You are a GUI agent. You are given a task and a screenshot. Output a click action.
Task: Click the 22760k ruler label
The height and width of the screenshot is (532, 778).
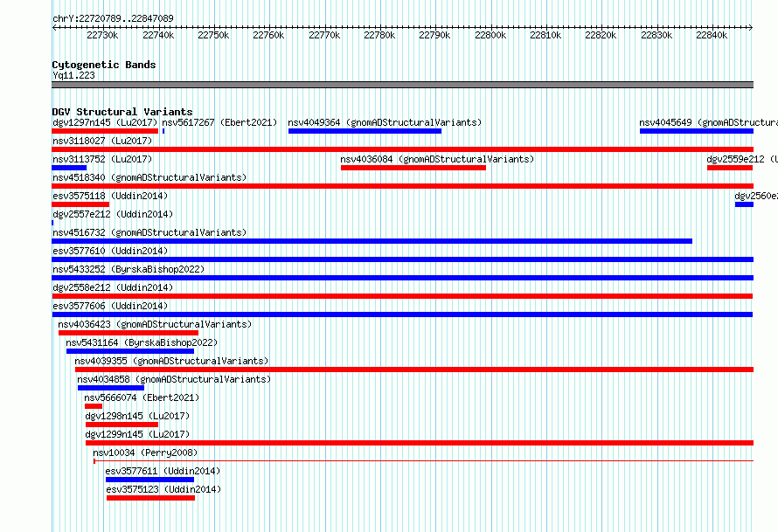coord(268,35)
